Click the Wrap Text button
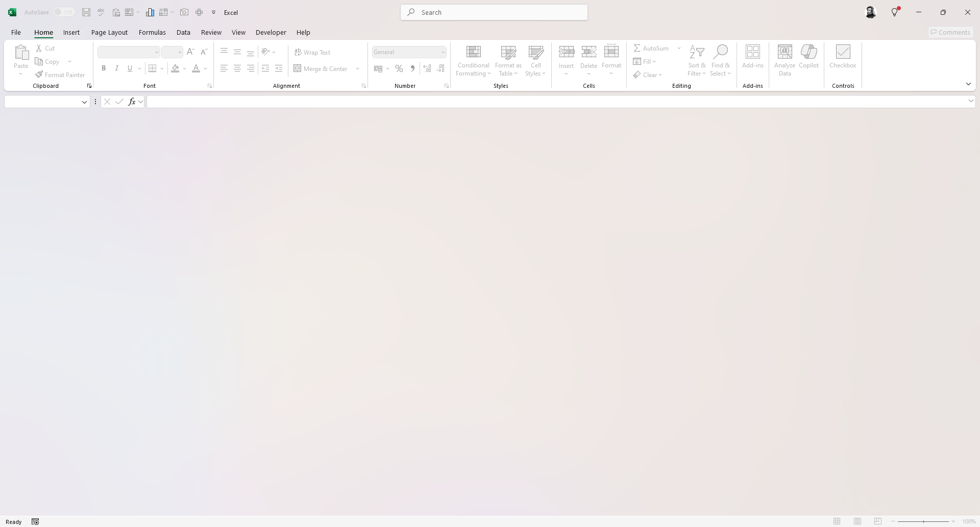The width and height of the screenshot is (980, 527). [312, 52]
